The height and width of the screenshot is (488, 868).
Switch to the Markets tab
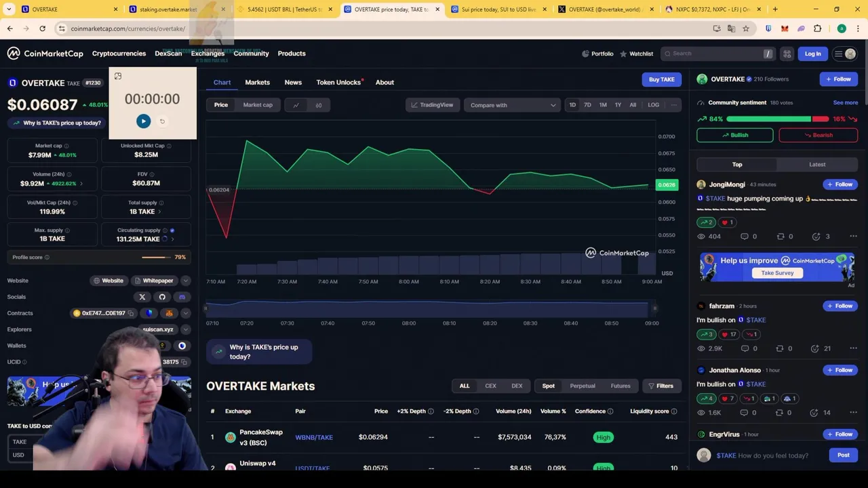tap(257, 82)
